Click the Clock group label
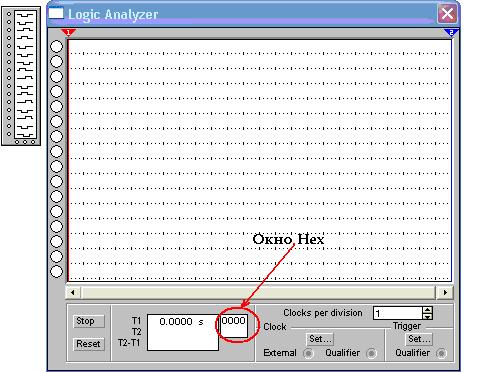Viewport: 499px width, 372px height. point(275,327)
